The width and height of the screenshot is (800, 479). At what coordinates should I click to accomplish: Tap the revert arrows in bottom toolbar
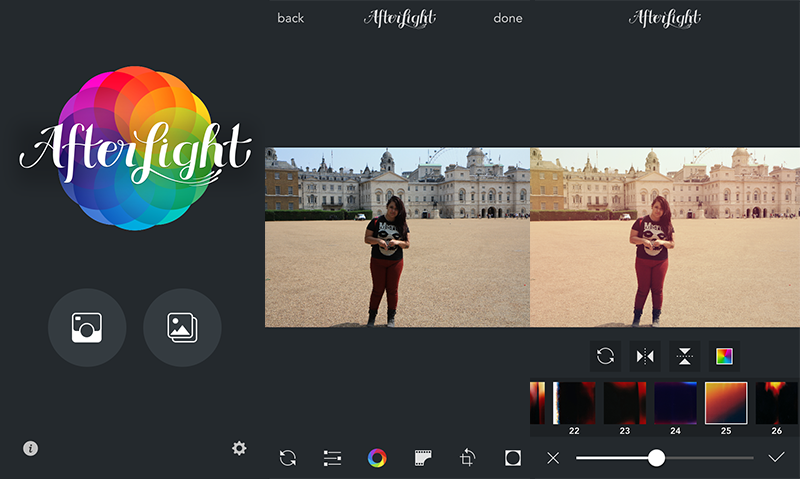(x=288, y=458)
